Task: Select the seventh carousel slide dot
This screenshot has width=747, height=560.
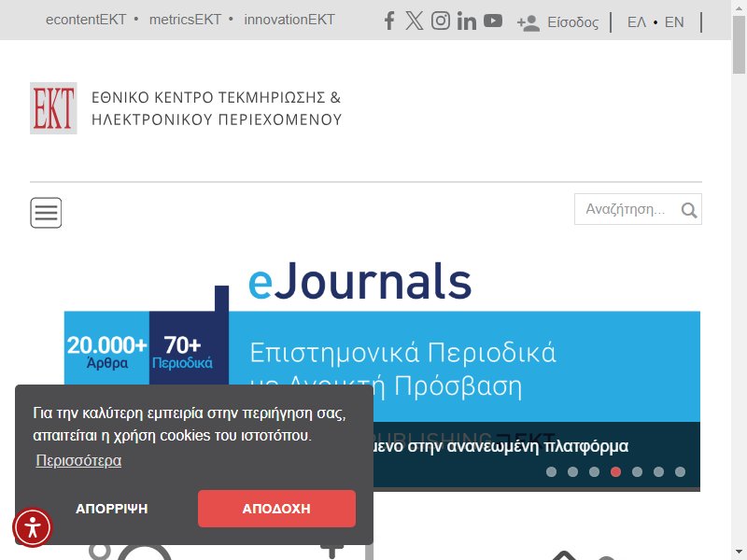Action: (680, 471)
